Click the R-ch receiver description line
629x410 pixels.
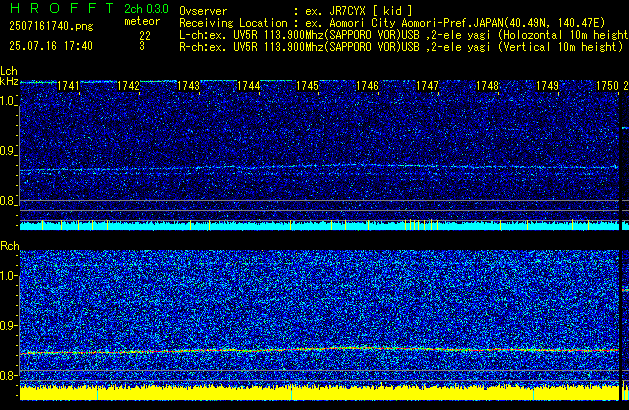click(401, 47)
